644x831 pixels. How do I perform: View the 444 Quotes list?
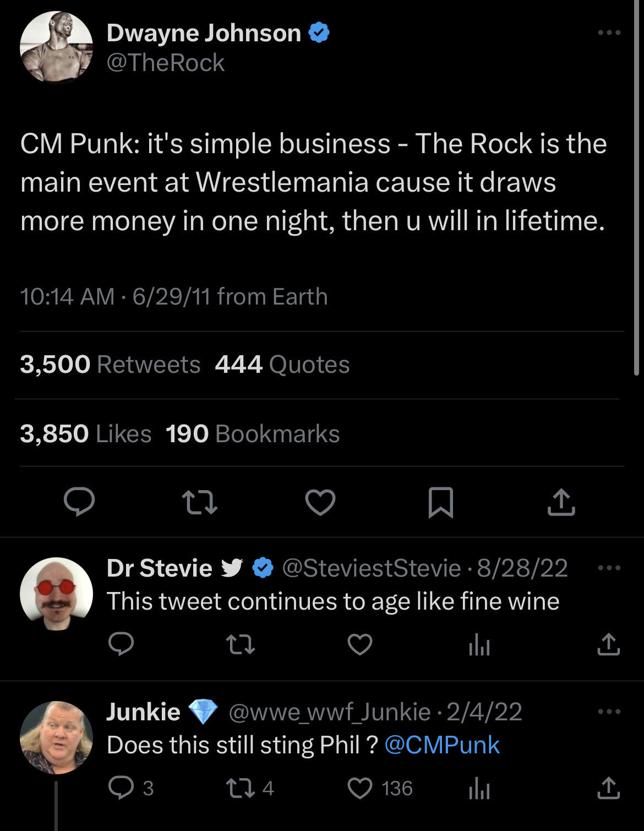[282, 365]
